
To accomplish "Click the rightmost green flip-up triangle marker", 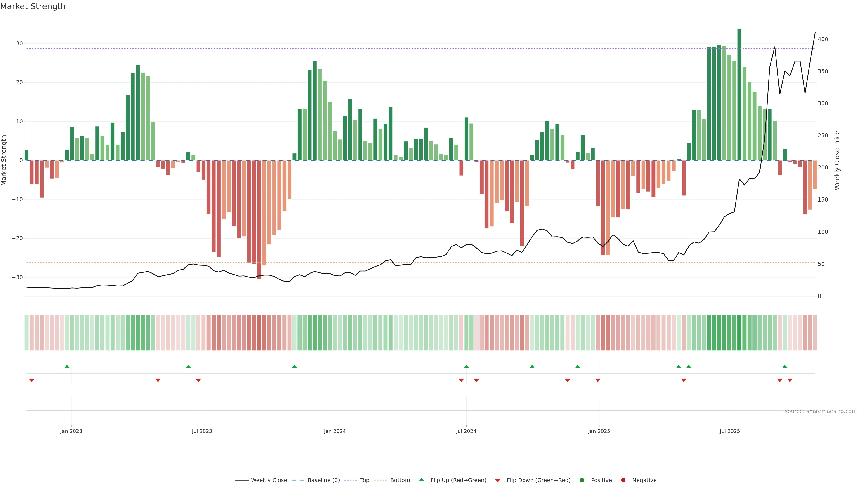I will (785, 366).
